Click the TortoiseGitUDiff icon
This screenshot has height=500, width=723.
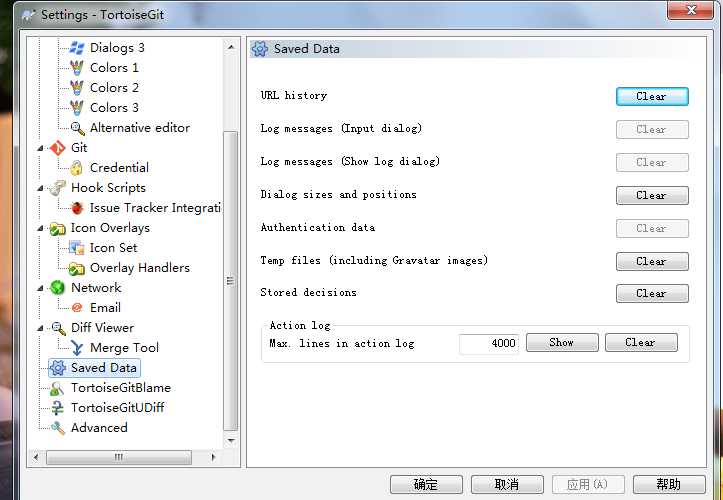(x=57, y=408)
